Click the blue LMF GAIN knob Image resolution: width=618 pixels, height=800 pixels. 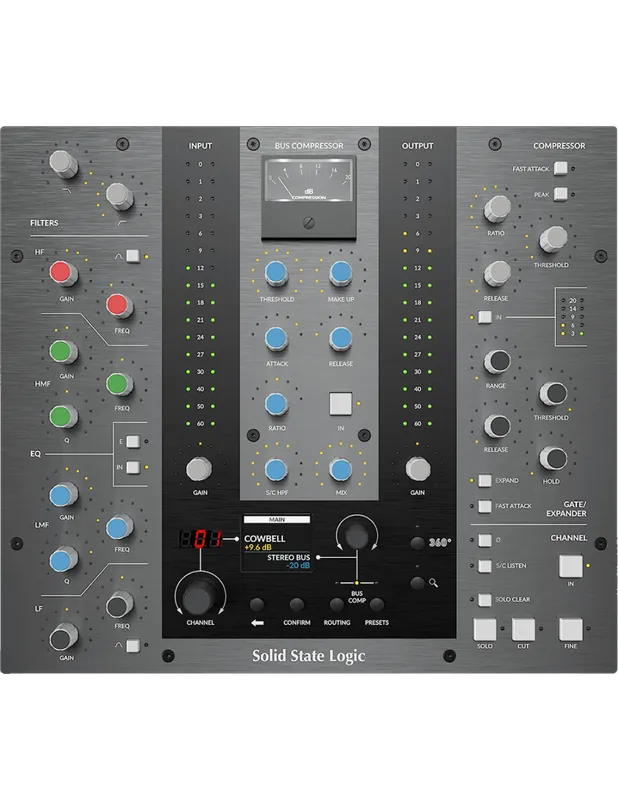click(x=62, y=495)
